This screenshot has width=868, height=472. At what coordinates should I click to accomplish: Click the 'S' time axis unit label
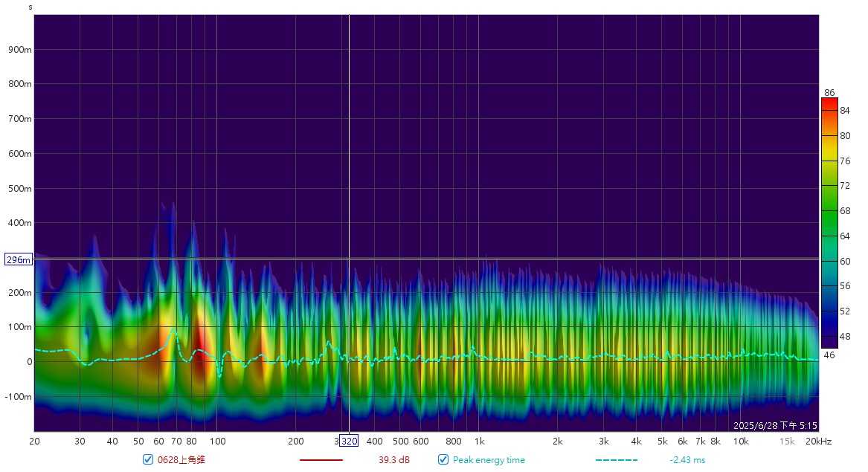click(x=30, y=7)
